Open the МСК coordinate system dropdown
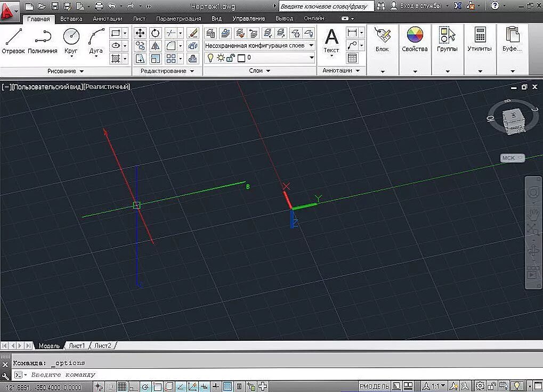543x392 pixels. click(513, 158)
